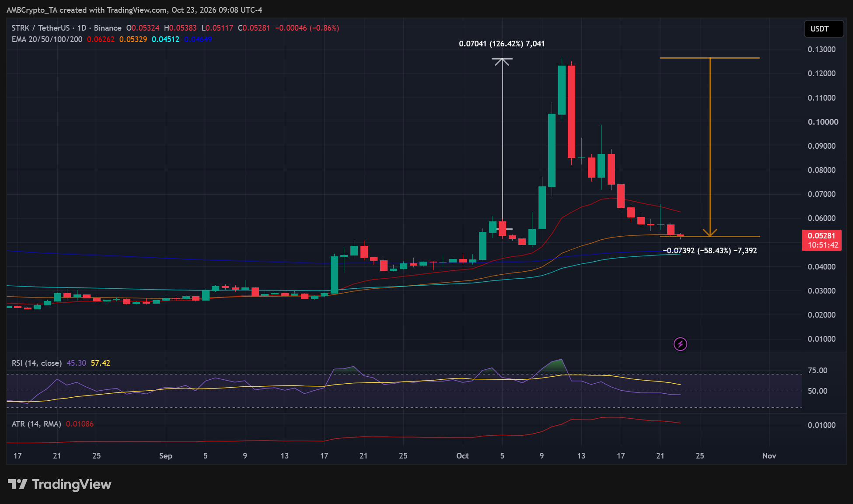Click the Oct label on time axis
This screenshot has width=853, height=504.
point(462,456)
